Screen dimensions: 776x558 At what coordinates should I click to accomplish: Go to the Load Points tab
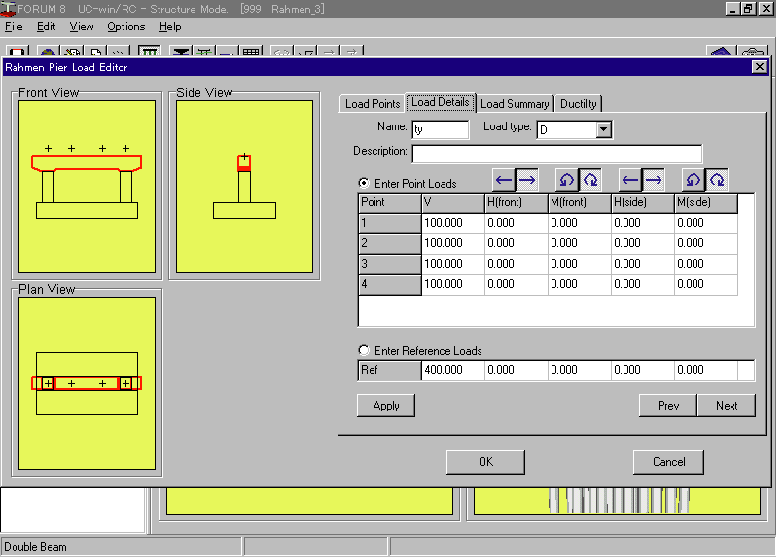click(x=372, y=104)
